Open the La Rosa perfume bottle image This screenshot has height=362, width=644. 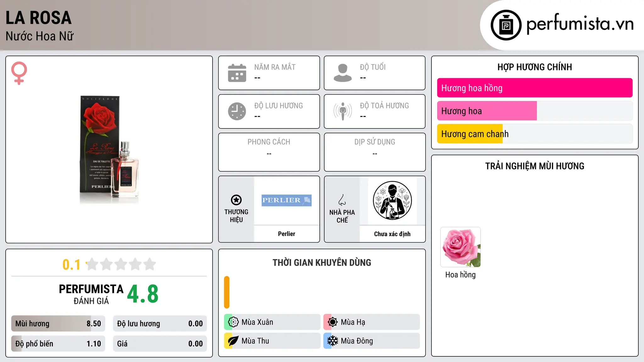[x=109, y=150]
